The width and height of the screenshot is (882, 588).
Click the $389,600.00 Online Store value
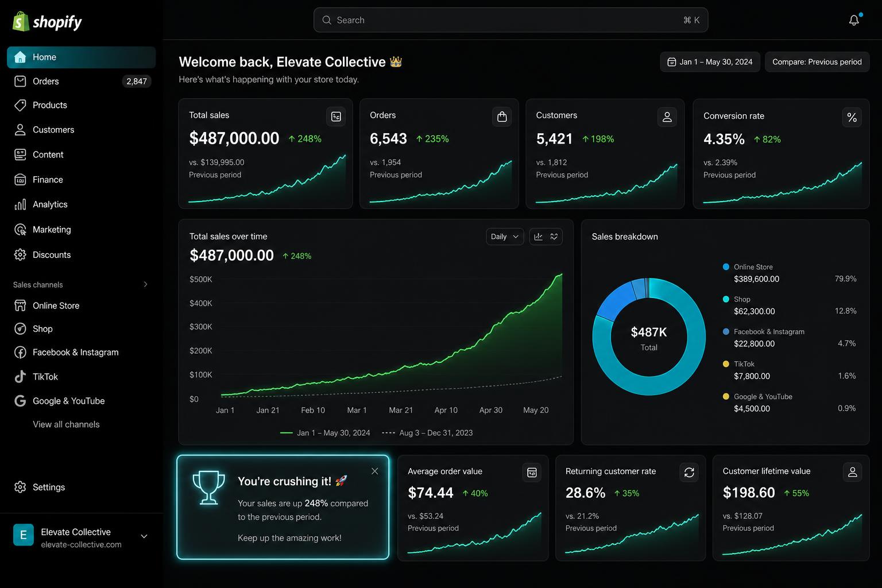756,279
